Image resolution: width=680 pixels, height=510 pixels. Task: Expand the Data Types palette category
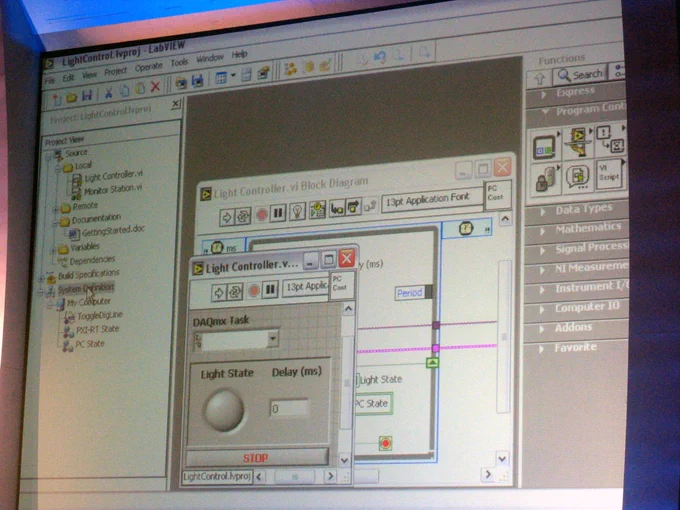(543, 212)
